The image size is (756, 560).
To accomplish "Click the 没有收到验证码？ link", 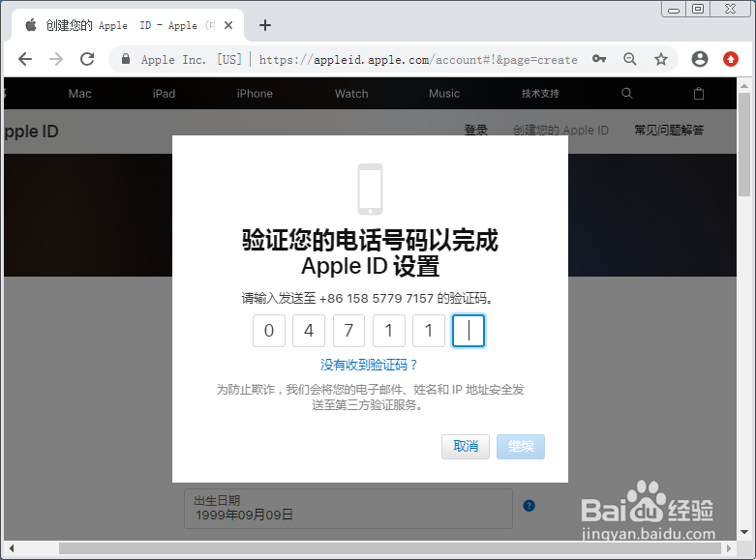I will [370, 365].
